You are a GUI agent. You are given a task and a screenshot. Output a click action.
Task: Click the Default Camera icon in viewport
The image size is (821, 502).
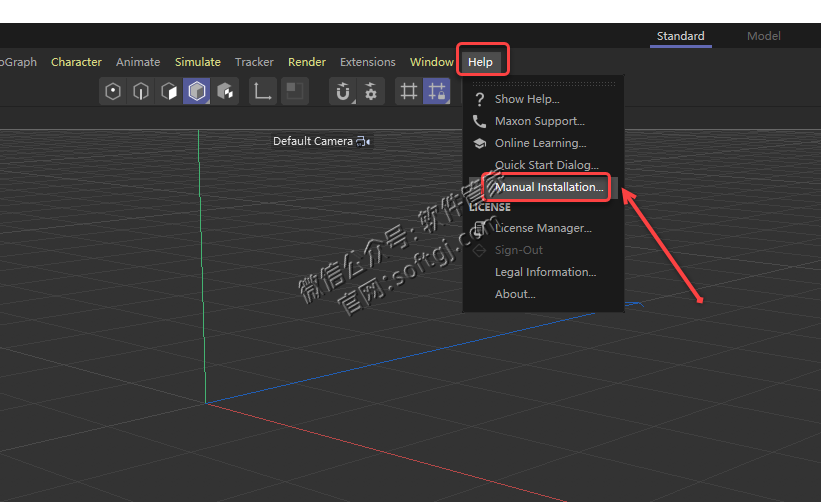363,141
